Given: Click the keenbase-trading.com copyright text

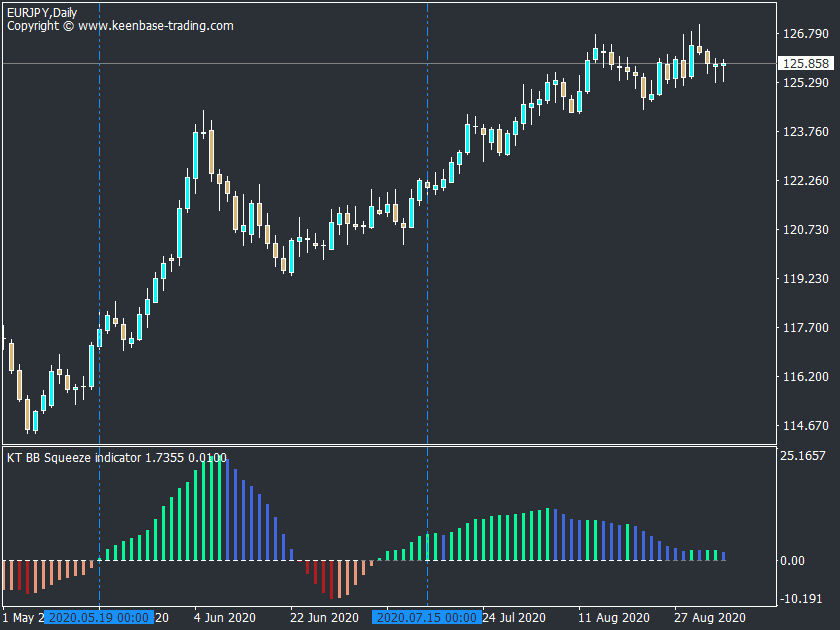Looking at the screenshot, I should pyautogui.click(x=120, y=26).
